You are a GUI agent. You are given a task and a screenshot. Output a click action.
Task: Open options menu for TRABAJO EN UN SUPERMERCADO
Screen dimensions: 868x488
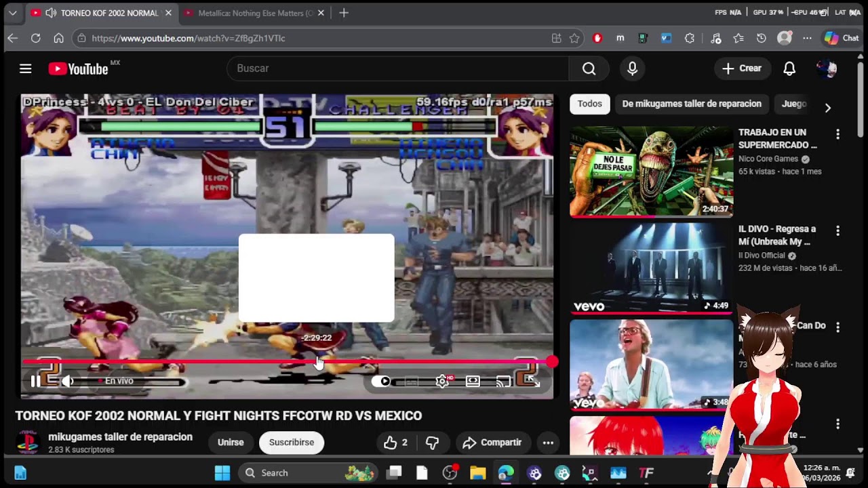coord(837,134)
